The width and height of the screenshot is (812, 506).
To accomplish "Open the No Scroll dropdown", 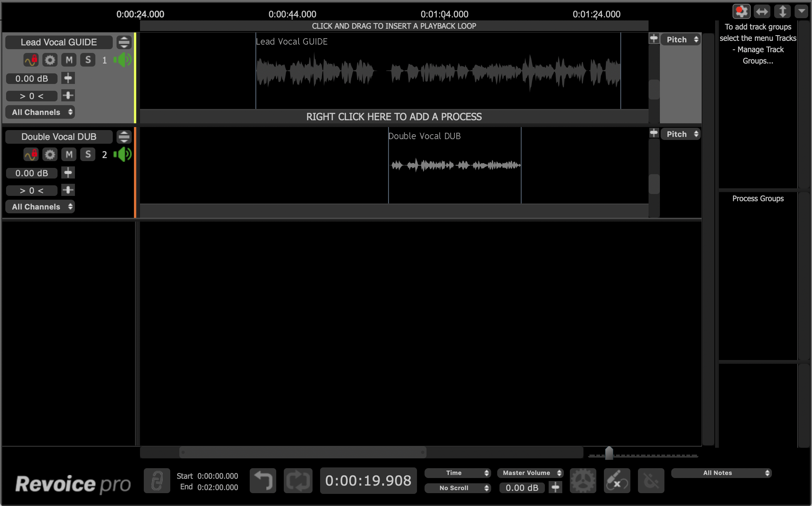I will 457,488.
